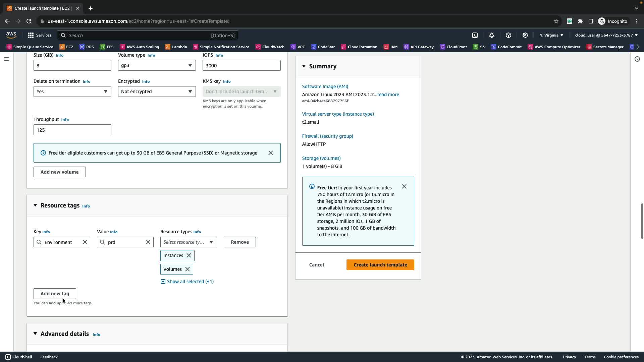Open the left hamburger navigation menu
The image size is (644, 362).
pos(7,59)
